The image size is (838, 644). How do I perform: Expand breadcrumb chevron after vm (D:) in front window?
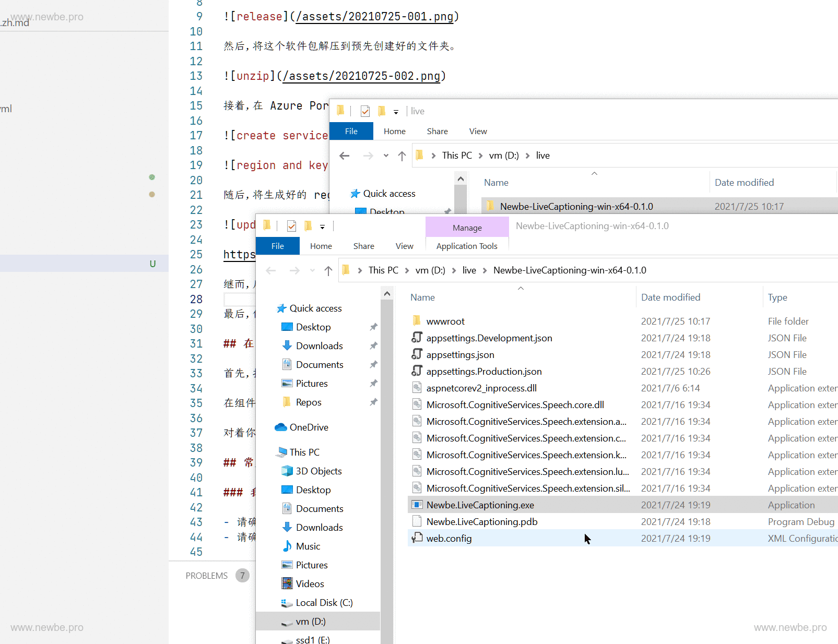pyautogui.click(x=454, y=270)
